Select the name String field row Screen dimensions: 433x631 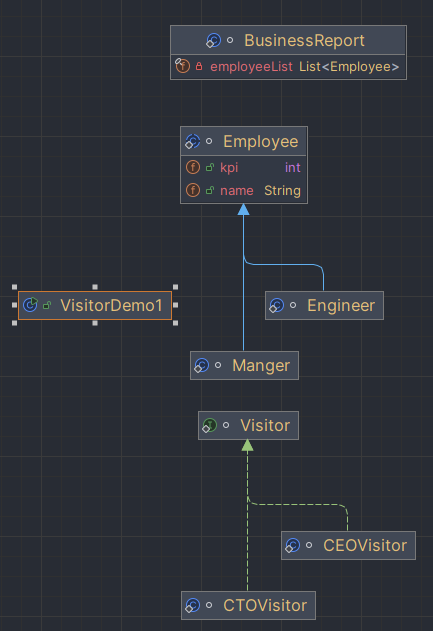[244, 190]
